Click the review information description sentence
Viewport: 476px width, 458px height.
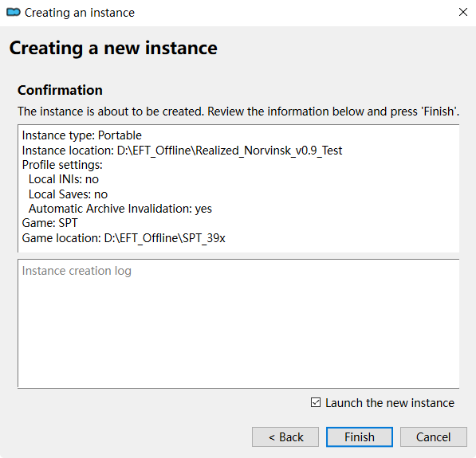coord(238,112)
